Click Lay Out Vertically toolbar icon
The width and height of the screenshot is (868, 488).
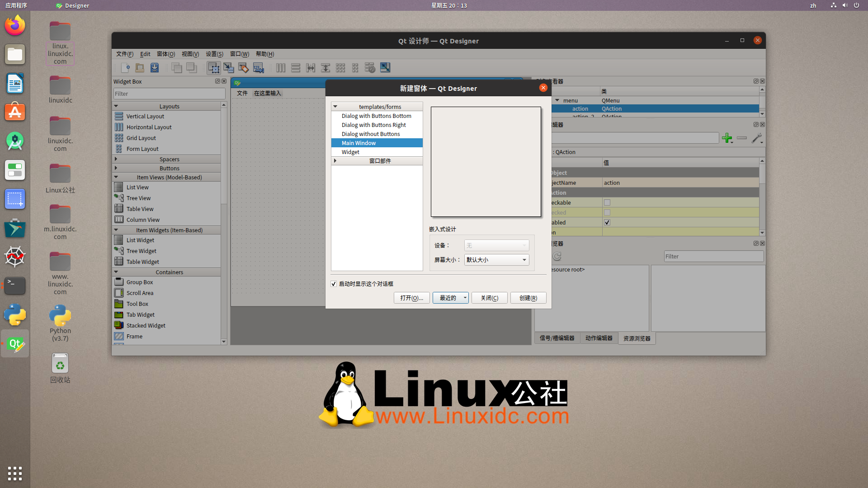coord(296,68)
